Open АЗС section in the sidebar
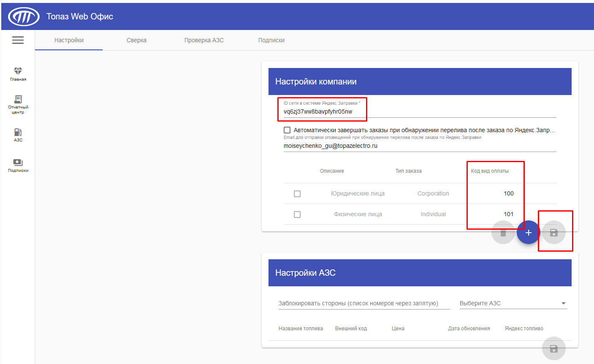The height and width of the screenshot is (364, 594). (x=18, y=135)
